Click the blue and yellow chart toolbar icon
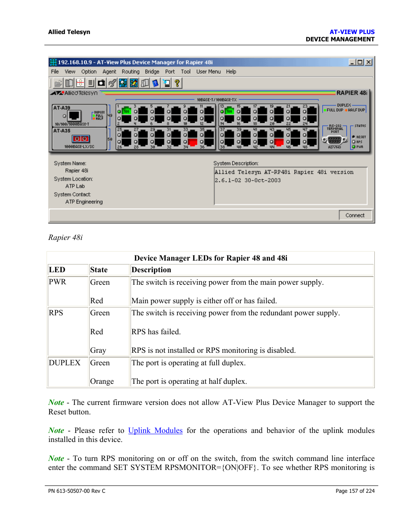Screen dimensions: 411x532 click(x=134, y=83)
